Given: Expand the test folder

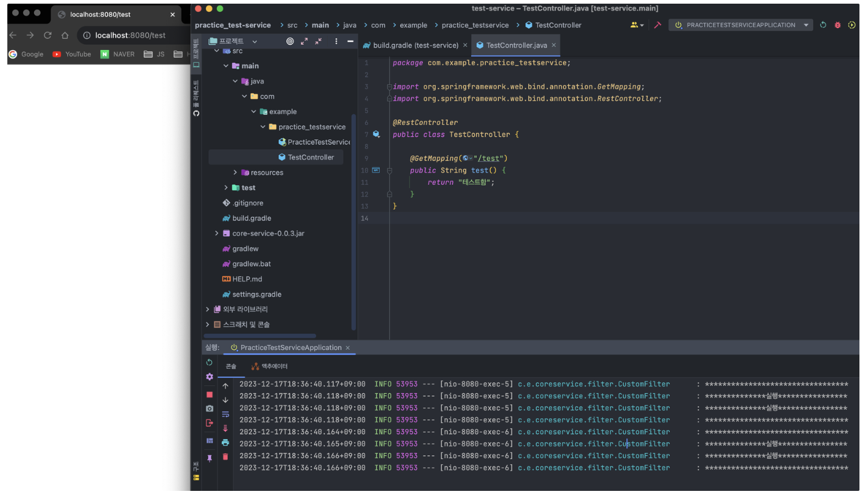Looking at the screenshot, I should [226, 188].
